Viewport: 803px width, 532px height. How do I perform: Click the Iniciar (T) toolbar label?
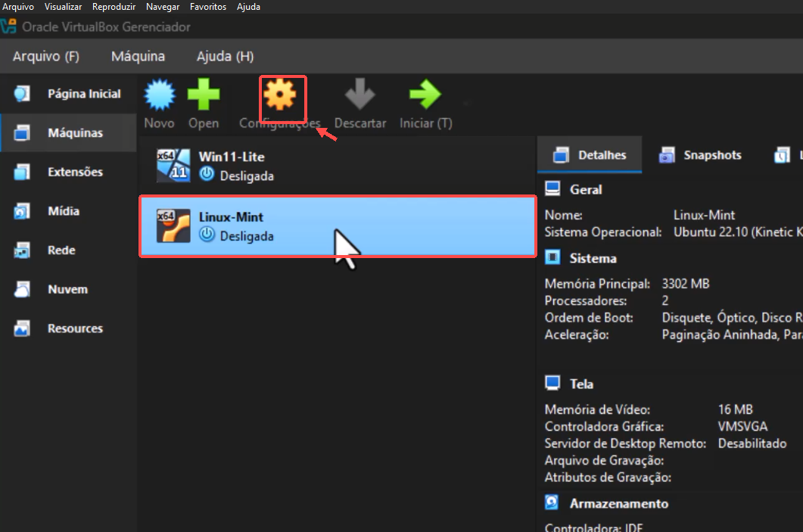click(425, 123)
